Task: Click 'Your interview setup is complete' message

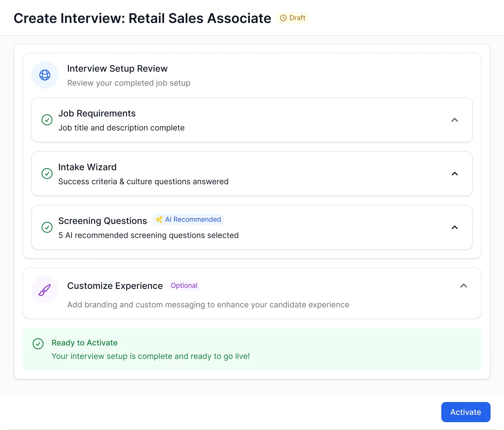Action: [151, 356]
